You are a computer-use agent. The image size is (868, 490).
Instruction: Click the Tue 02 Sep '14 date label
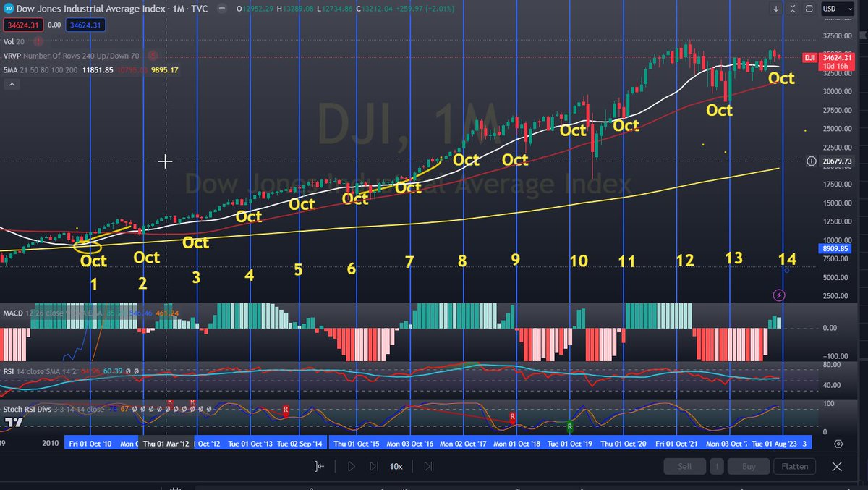pyautogui.click(x=300, y=444)
